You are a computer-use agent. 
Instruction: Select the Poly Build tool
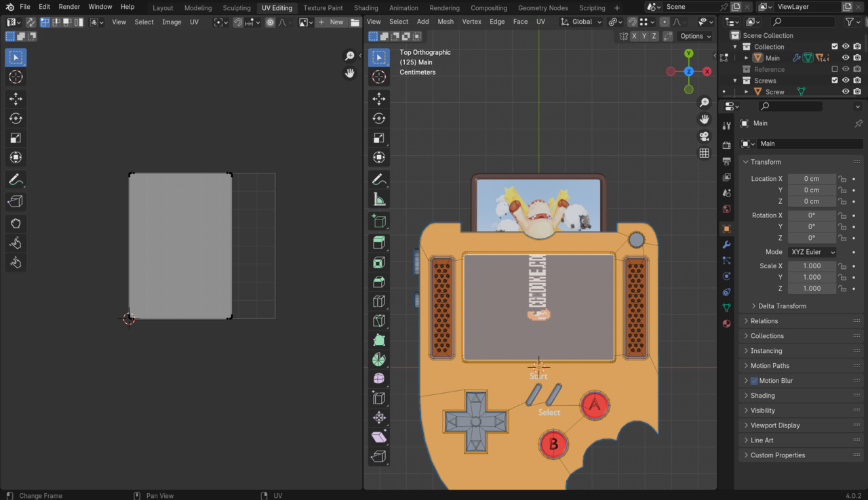click(x=379, y=340)
